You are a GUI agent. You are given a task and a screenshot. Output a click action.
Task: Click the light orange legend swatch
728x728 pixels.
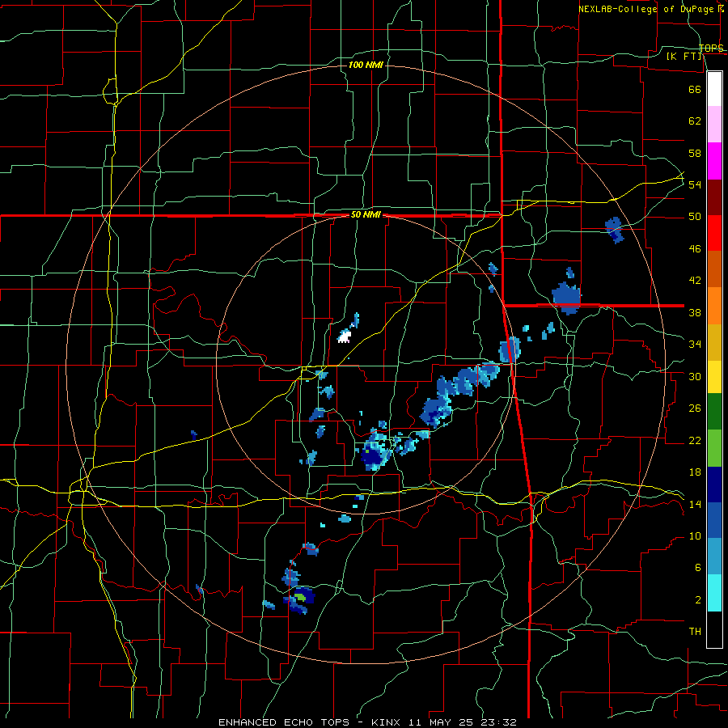coord(714,306)
